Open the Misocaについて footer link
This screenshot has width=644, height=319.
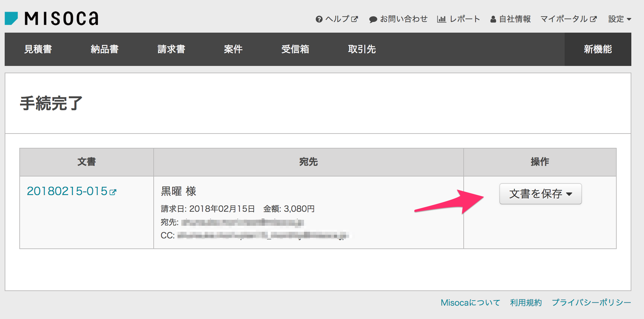tap(470, 303)
